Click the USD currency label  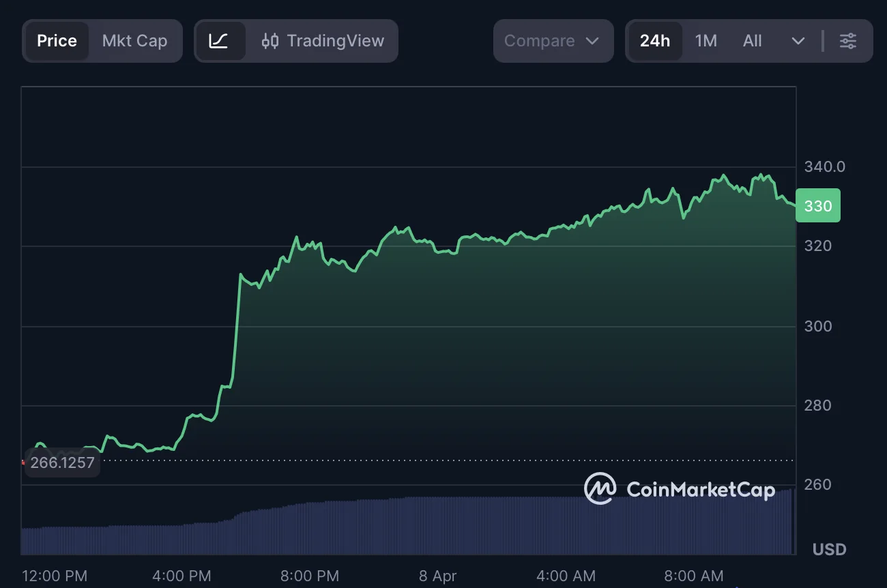tap(829, 549)
